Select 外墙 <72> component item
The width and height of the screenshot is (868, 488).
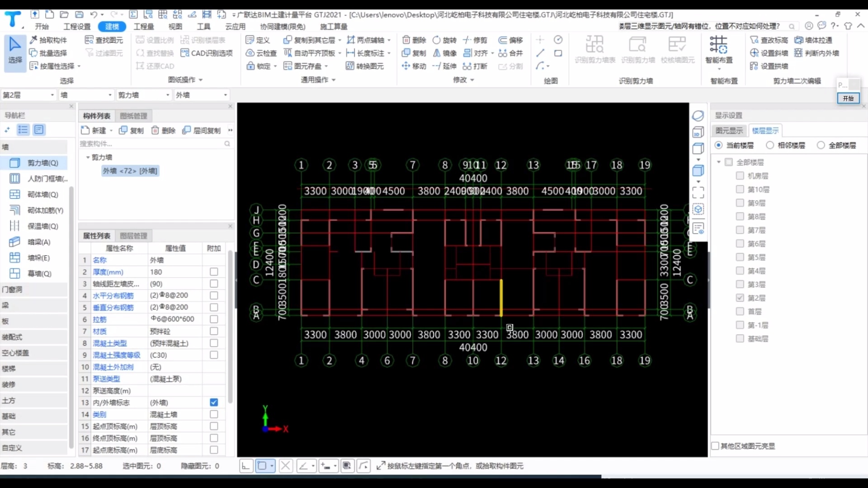coord(130,170)
